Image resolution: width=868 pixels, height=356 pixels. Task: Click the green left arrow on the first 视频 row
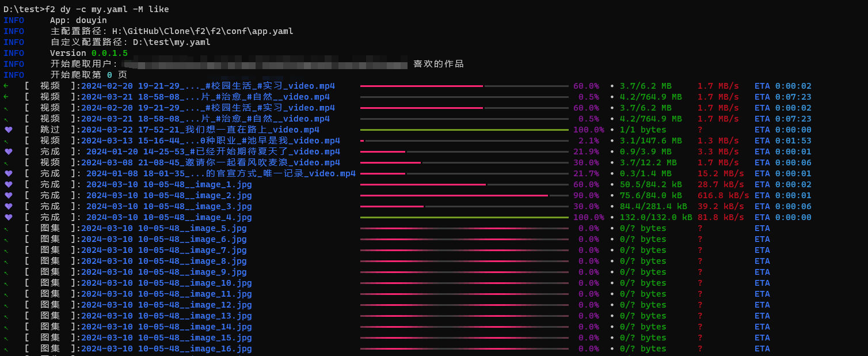pyautogui.click(x=8, y=85)
